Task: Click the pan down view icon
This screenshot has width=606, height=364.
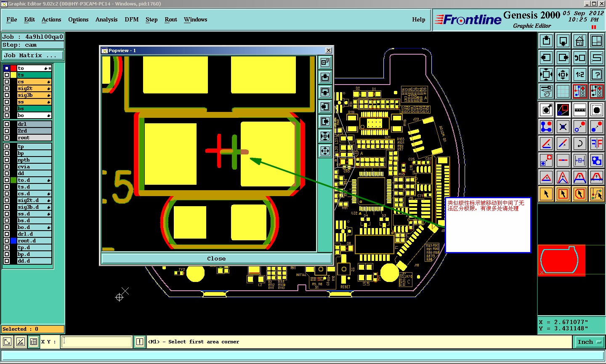Action: click(563, 41)
